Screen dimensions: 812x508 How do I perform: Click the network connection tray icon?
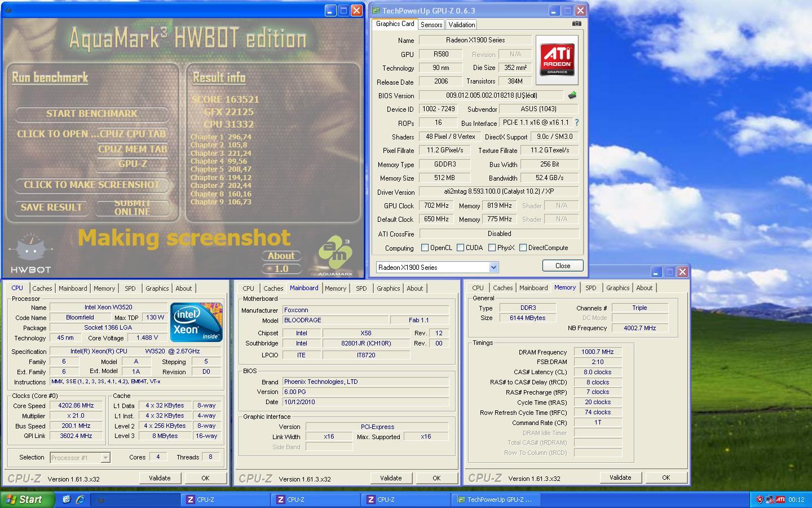click(x=770, y=500)
